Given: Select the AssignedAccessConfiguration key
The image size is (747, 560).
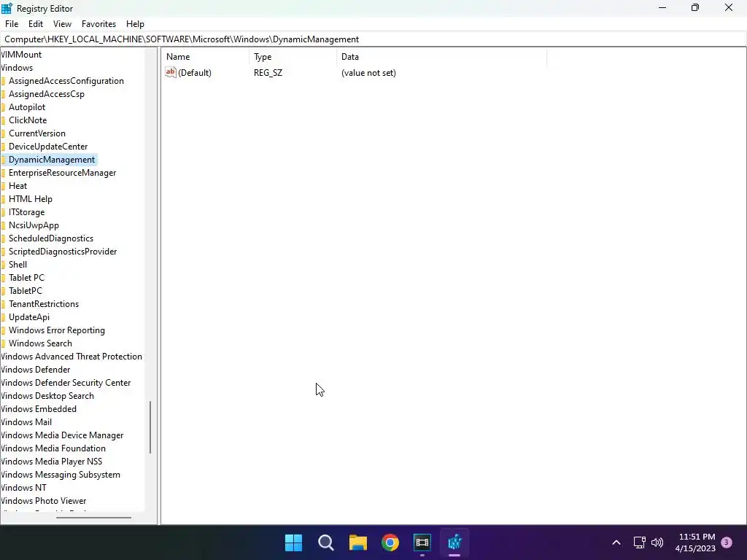Looking at the screenshot, I should pos(66,81).
